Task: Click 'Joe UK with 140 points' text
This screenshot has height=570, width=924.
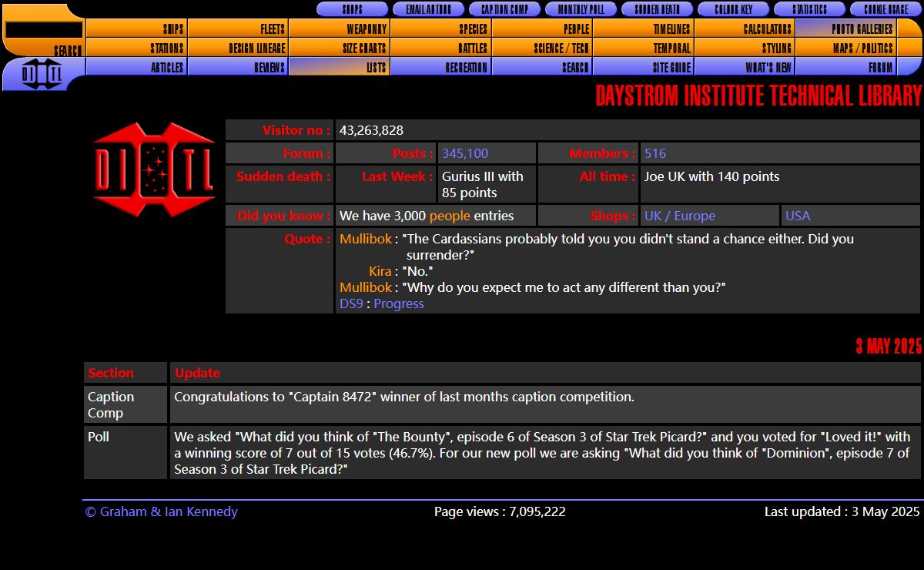Action: (712, 176)
